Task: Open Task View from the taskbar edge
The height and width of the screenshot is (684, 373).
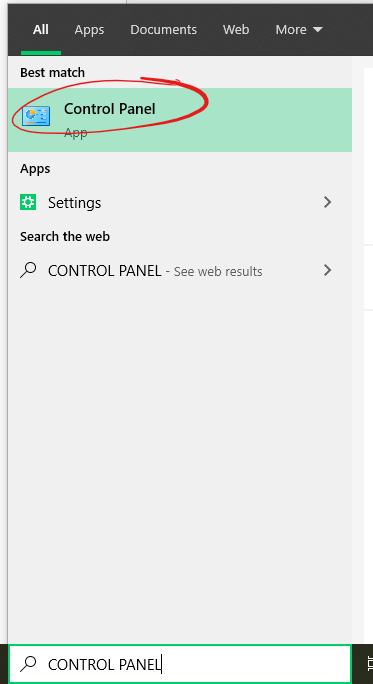Action: click(x=369, y=664)
